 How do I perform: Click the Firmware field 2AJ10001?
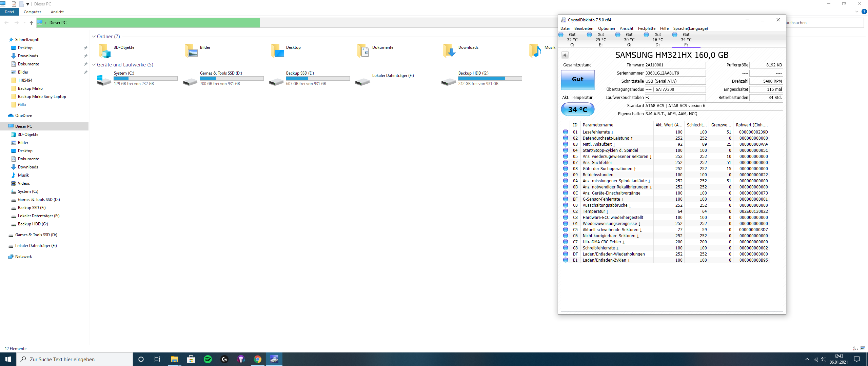click(675, 65)
